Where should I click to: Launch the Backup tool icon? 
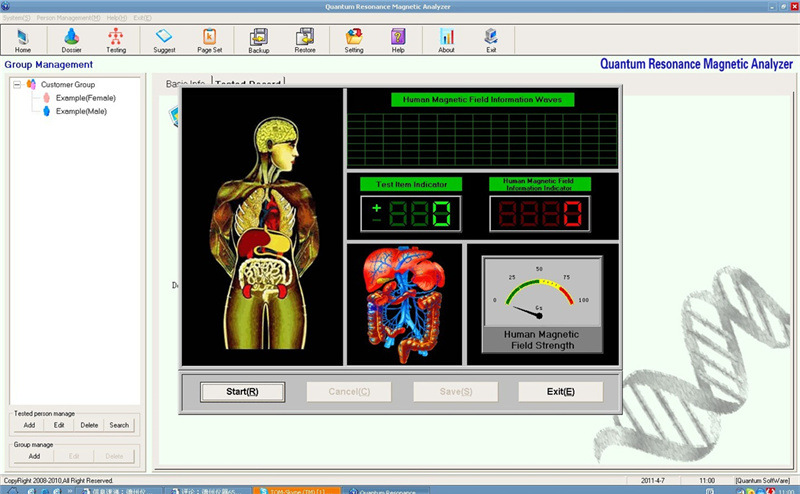(x=258, y=38)
